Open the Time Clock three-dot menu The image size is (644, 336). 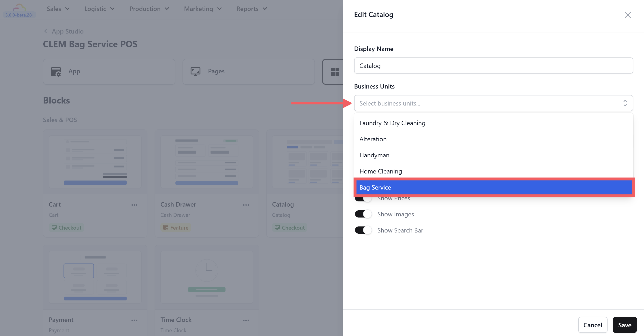pos(246,320)
